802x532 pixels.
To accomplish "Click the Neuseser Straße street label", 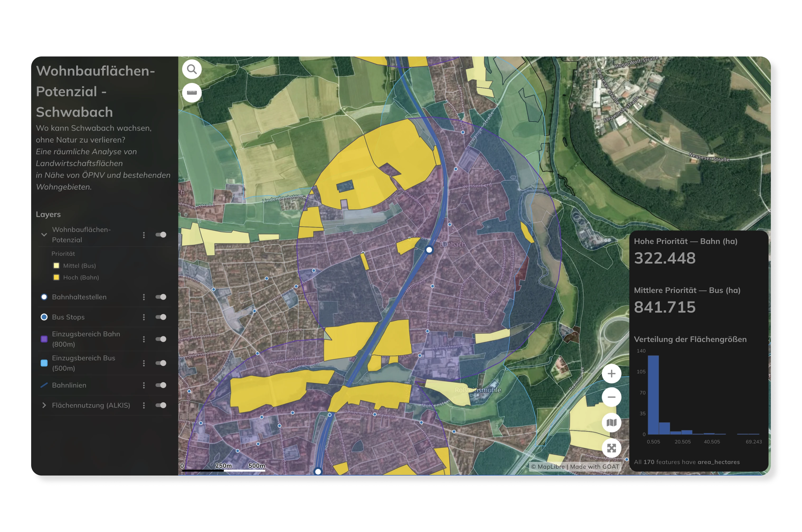I will 709,157.
